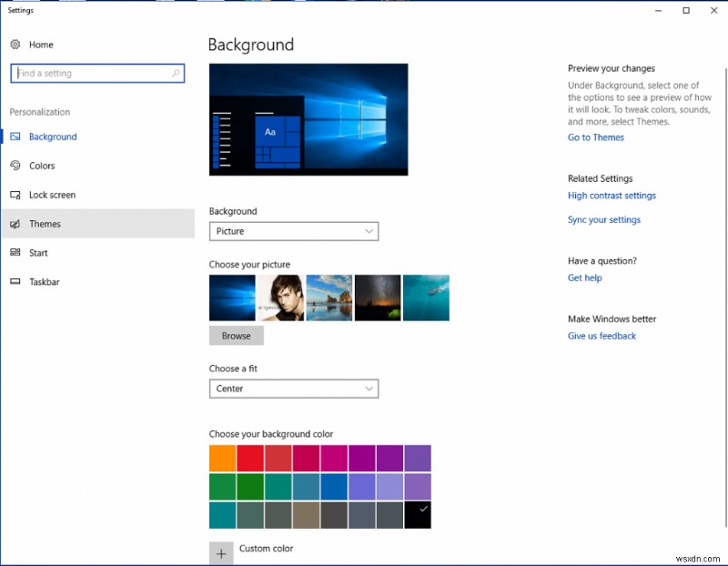Select the teal color in the bottom row

tap(222, 516)
